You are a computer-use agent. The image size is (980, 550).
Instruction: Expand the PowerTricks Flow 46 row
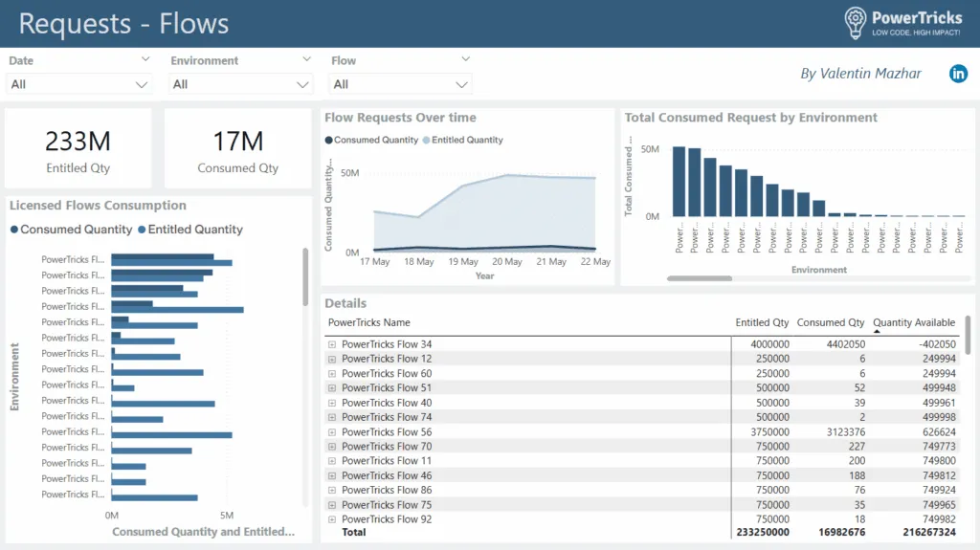tap(332, 476)
